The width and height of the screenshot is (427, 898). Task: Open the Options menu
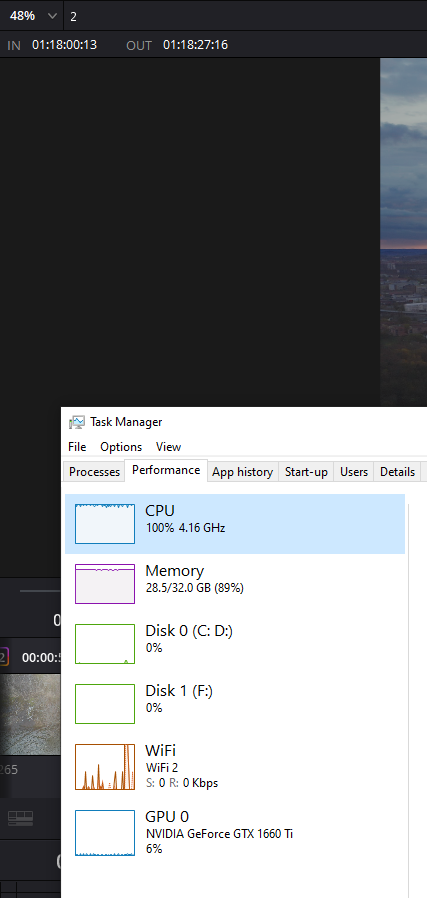click(121, 447)
